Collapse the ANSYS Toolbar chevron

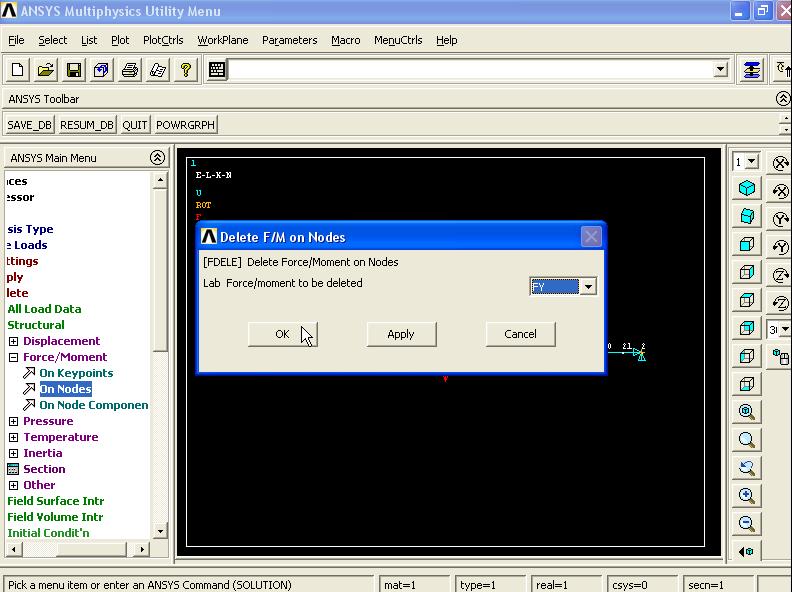[x=783, y=98]
